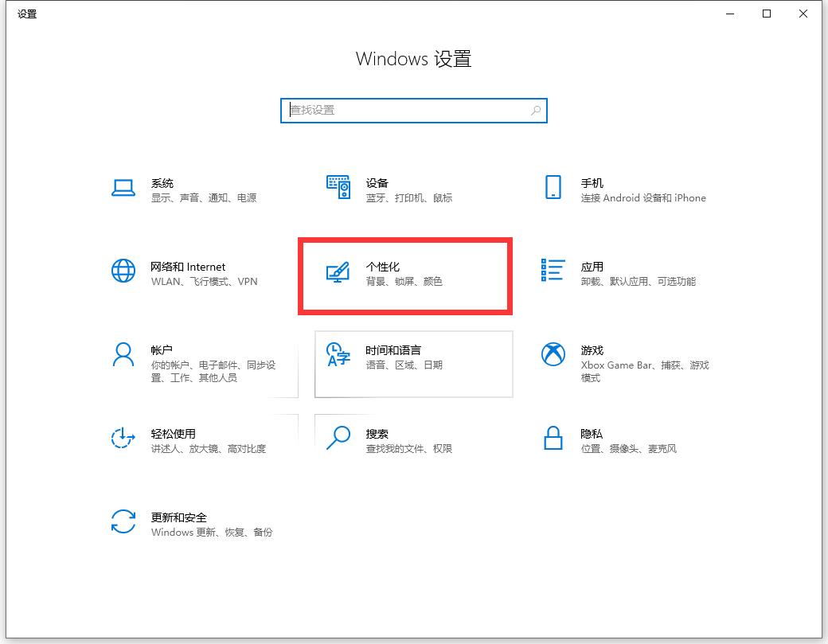Click the Personalization paintbrush icon
828x644 pixels.
point(338,271)
